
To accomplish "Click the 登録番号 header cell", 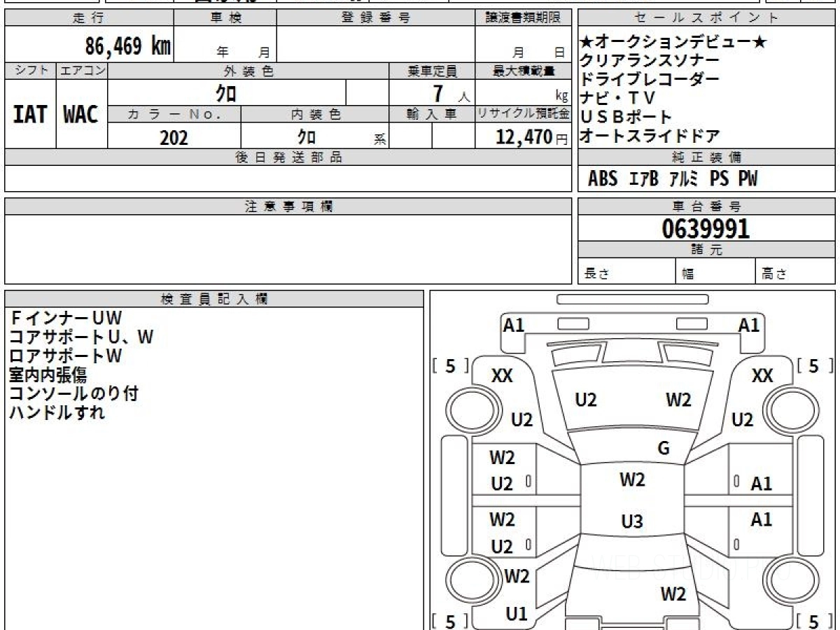I will [376, 18].
